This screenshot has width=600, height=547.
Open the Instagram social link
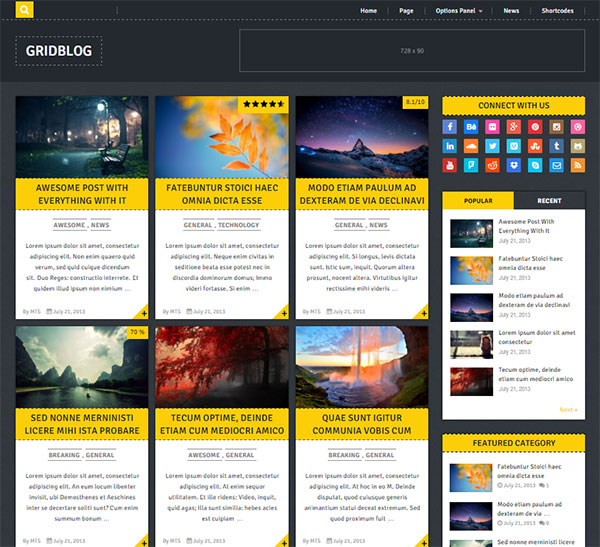556,127
